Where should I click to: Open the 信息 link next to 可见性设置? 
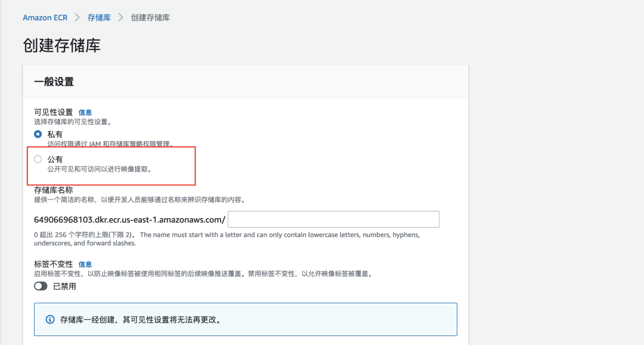point(85,112)
